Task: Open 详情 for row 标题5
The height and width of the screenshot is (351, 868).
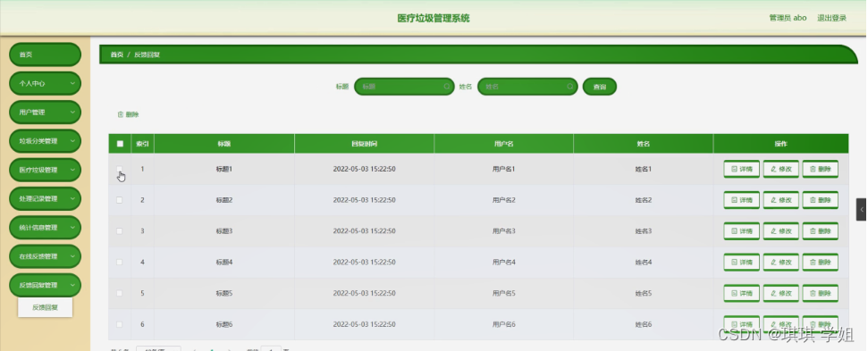Action: [741, 293]
